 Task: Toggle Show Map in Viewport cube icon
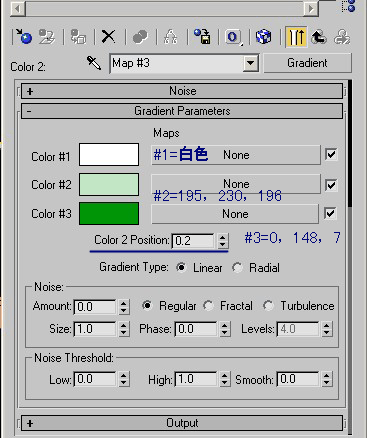(x=263, y=36)
